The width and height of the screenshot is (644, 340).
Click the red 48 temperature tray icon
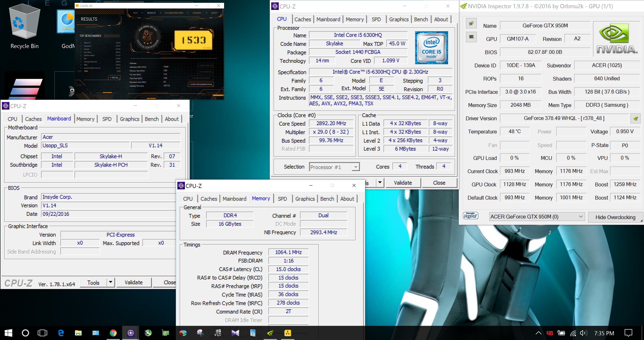click(x=550, y=333)
